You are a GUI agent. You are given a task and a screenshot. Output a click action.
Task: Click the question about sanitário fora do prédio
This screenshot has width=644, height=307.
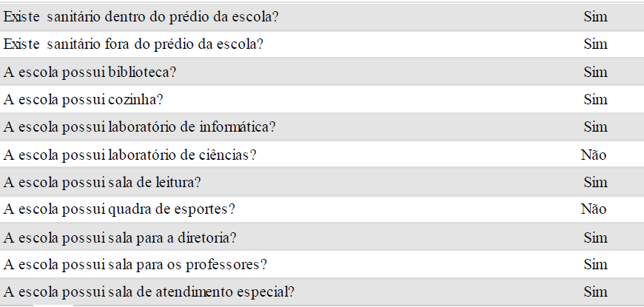click(x=134, y=44)
